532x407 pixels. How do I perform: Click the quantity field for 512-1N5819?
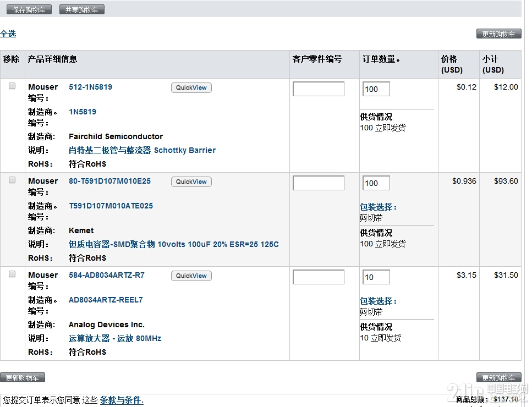376,89
